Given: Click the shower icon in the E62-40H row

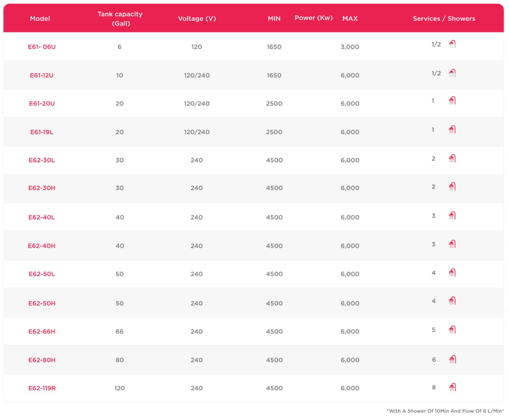Looking at the screenshot, I should (x=452, y=244).
